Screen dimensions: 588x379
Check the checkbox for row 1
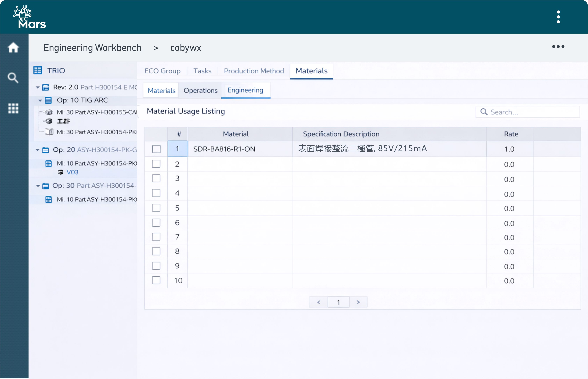tap(156, 149)
